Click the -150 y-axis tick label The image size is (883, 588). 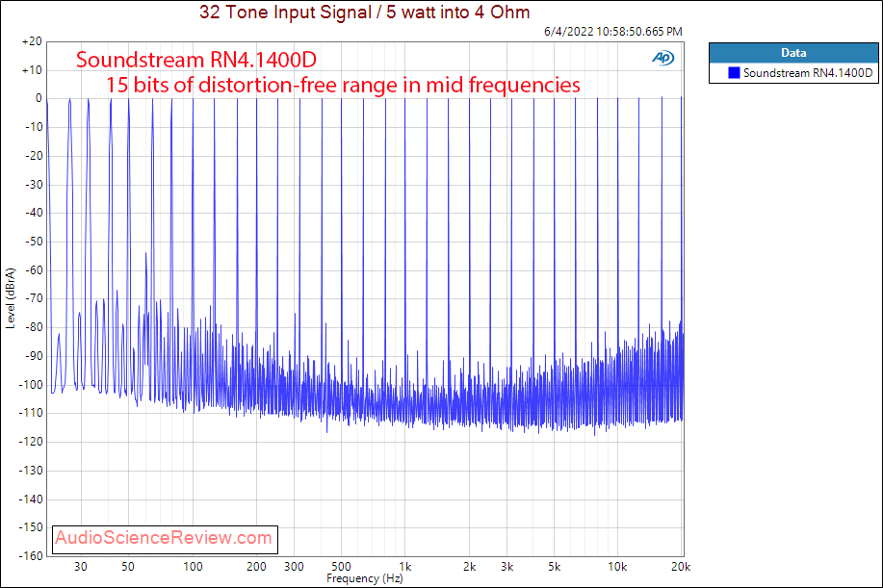(32, 527)
